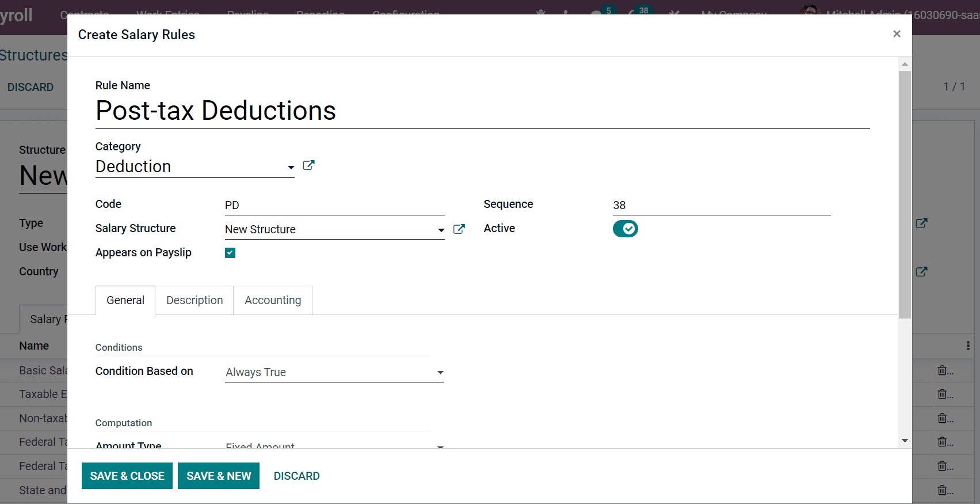This screenshot has height=504, width=980.
Task: Click the 1 / 1 pager
Action: click(x=954, y=86)
